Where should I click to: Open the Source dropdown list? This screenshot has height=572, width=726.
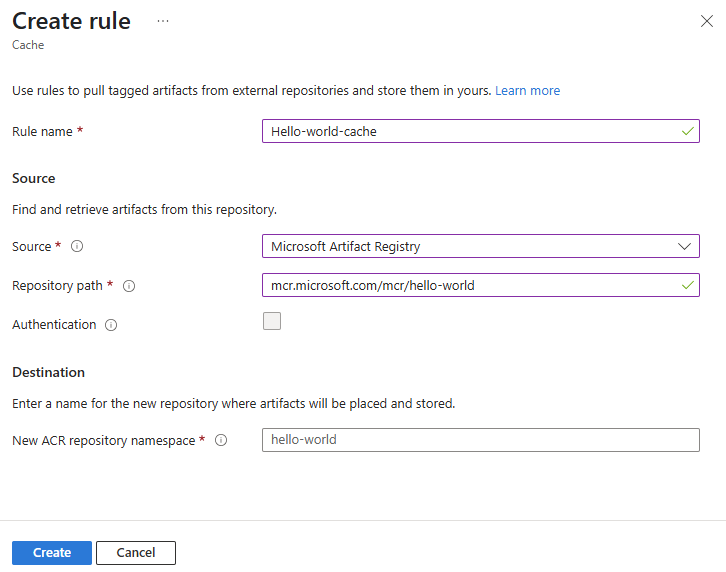pyautogui.click(x=470, y=246)
